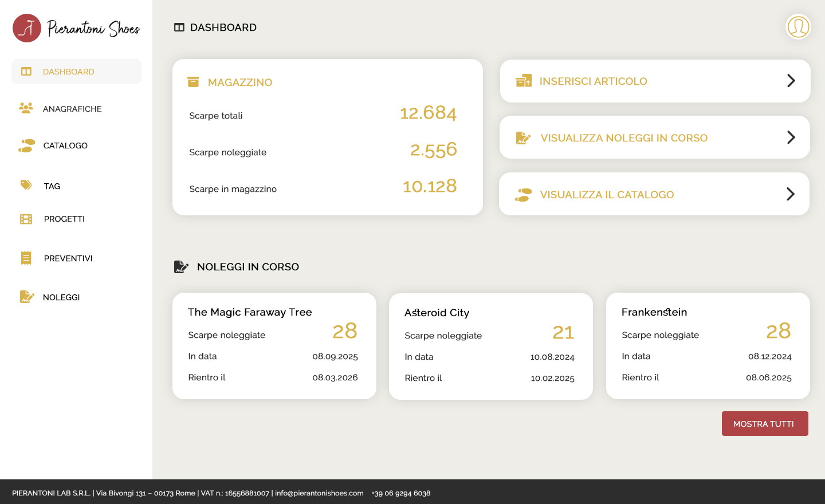Click the Anagrafiche people icon
825x504 pixels.
click(x=26, y=108)
